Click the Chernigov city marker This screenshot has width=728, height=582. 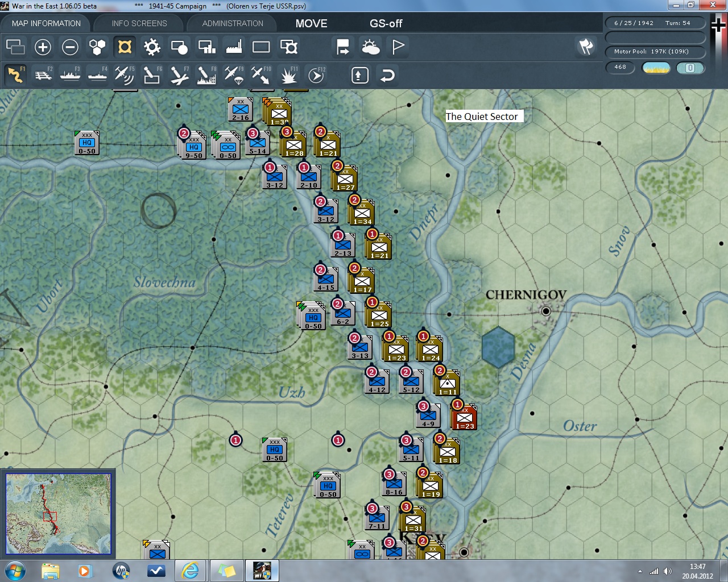(546, 311)
